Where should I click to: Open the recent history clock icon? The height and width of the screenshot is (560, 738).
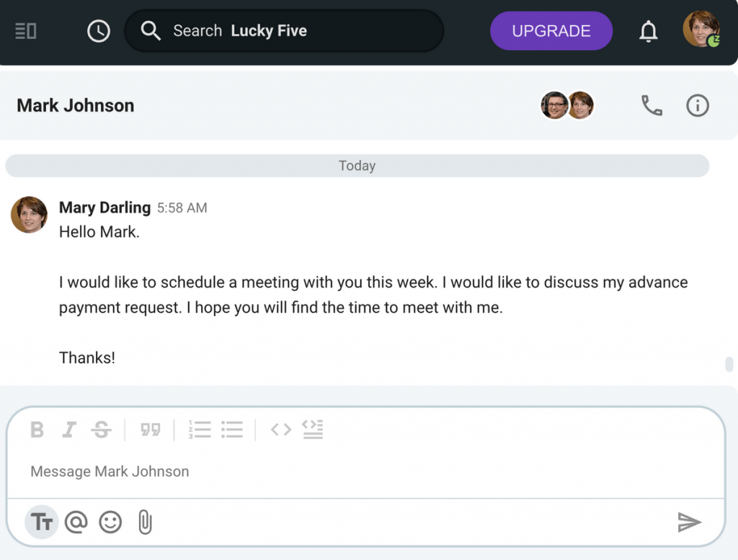99,31
